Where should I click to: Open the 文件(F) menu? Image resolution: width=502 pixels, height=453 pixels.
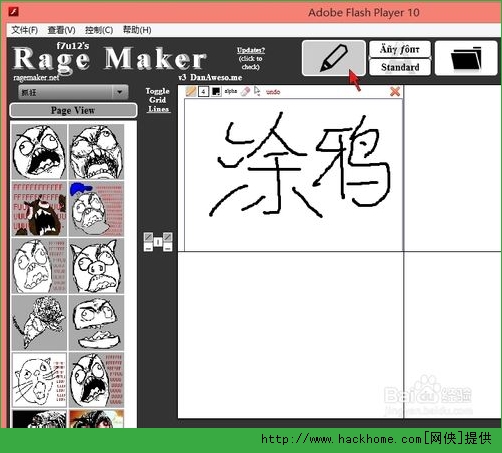(x=25, y=30)
